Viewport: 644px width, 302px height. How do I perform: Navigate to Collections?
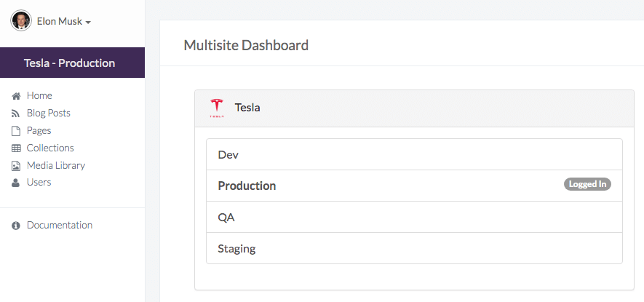point(50,148)
